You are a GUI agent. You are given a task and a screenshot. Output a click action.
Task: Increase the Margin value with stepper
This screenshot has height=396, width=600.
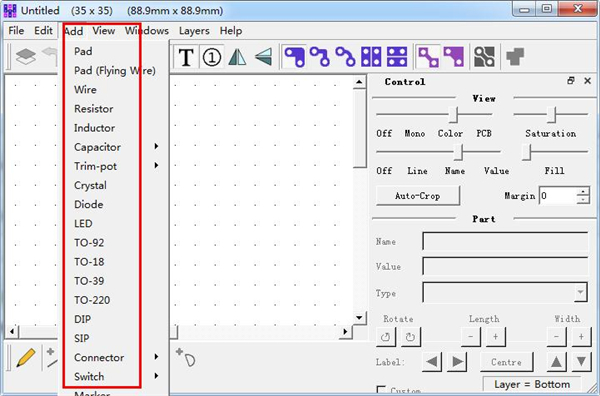coord(583,192)
